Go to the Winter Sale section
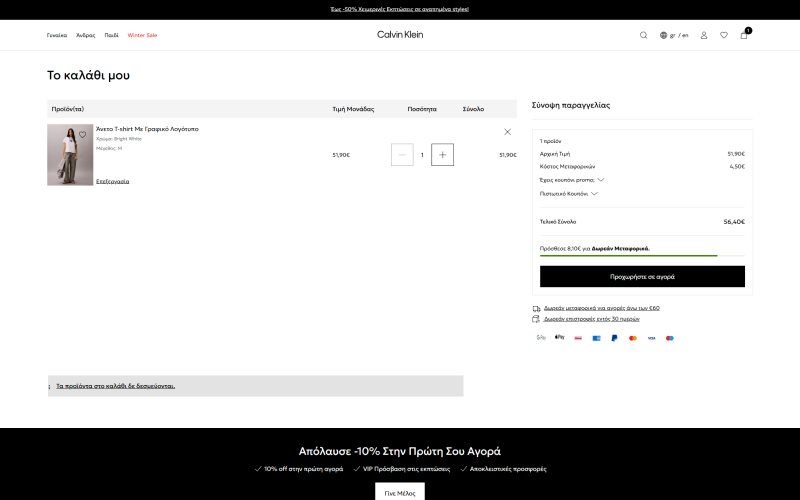This screenshot has width=800, height=500. tap(142, 35)
